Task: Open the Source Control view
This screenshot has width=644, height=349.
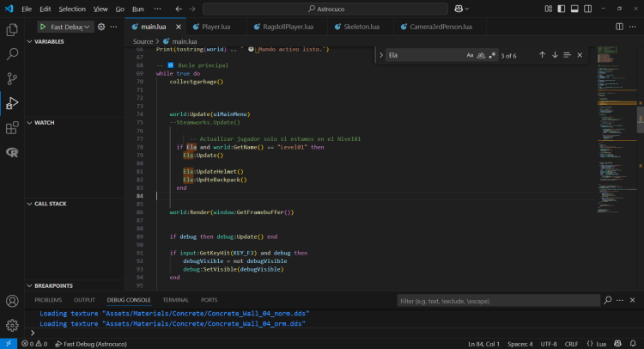Action: (12, 78)
